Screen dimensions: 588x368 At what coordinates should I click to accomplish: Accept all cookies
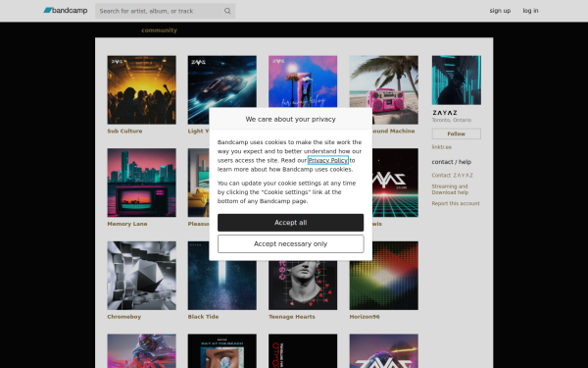coord(290,223)
